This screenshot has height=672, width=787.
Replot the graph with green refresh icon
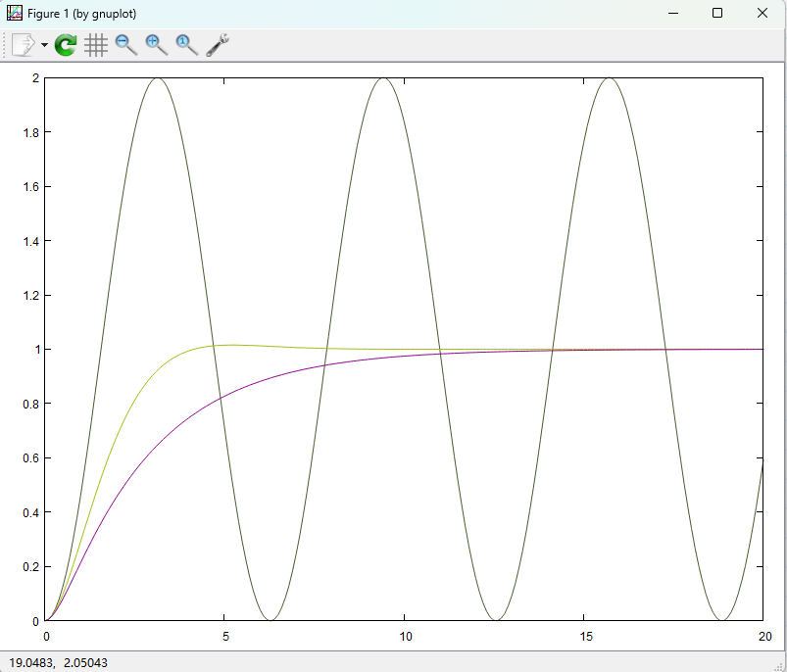click(66, 45)
